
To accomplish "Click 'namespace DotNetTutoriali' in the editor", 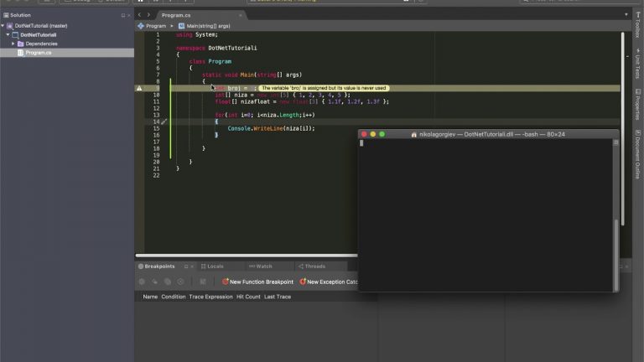I will (x=216, y=48).
